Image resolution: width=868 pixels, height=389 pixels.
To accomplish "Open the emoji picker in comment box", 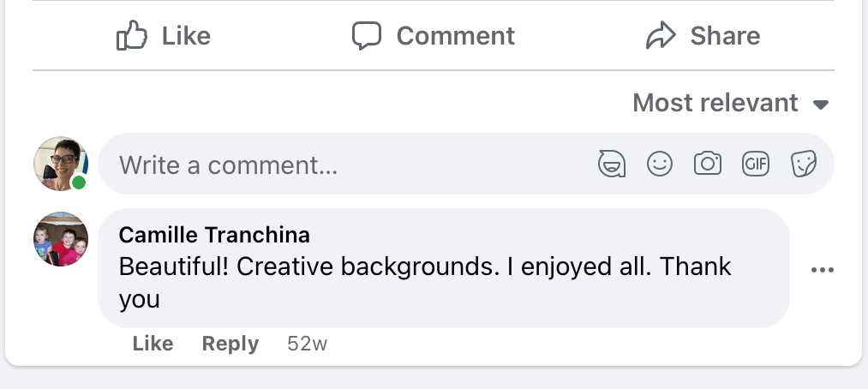I will tap(659, 164).
